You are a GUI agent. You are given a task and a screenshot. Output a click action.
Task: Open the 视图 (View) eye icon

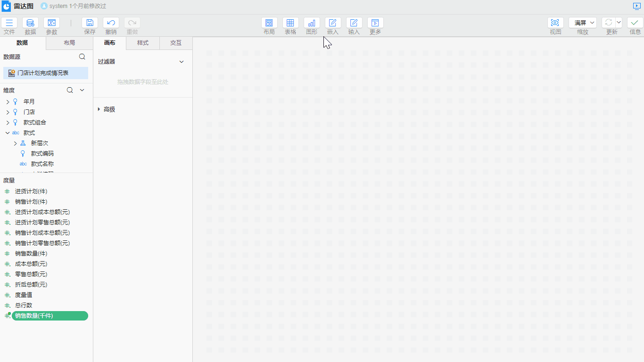click(x=555, y=23)
